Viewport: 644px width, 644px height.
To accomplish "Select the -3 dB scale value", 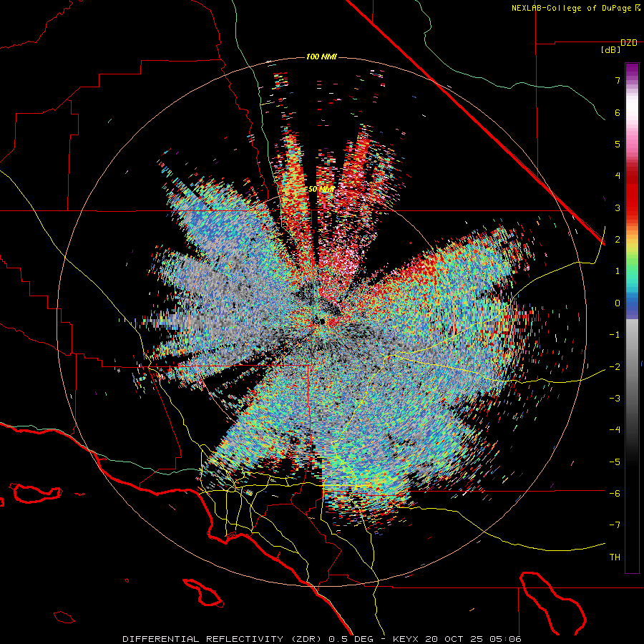I will click(615, 399).
